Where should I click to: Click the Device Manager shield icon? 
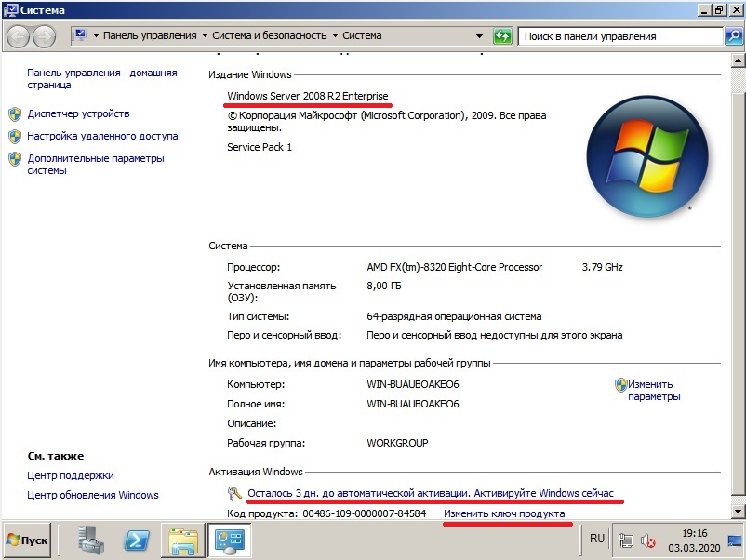tap(15, 114)
